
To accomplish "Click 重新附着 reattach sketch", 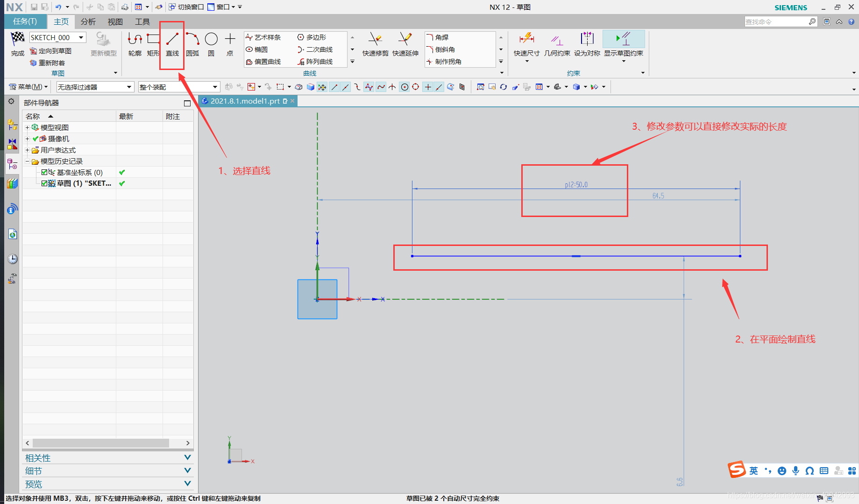I will [48, 63].
